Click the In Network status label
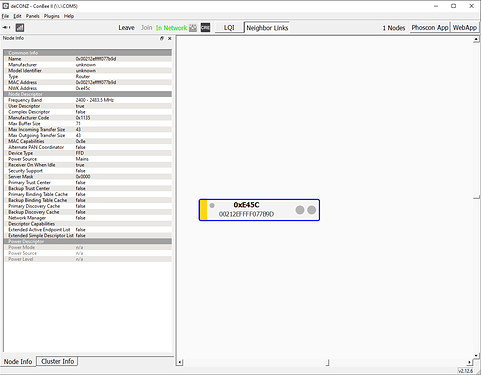Image resolution: width=481 pixels, height=375 pixels. [x=171, y=28]
